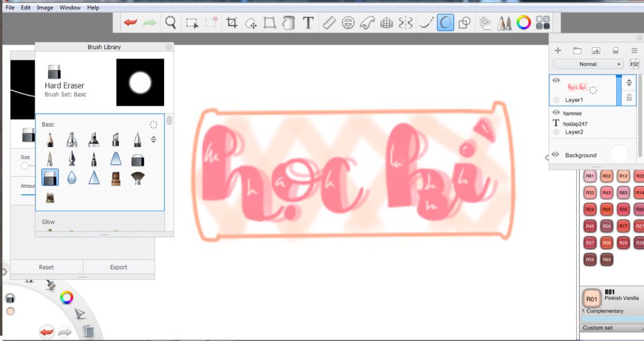644x341 pixels.
Task: Create a layer group folder
Action: (x=577, y=50)
